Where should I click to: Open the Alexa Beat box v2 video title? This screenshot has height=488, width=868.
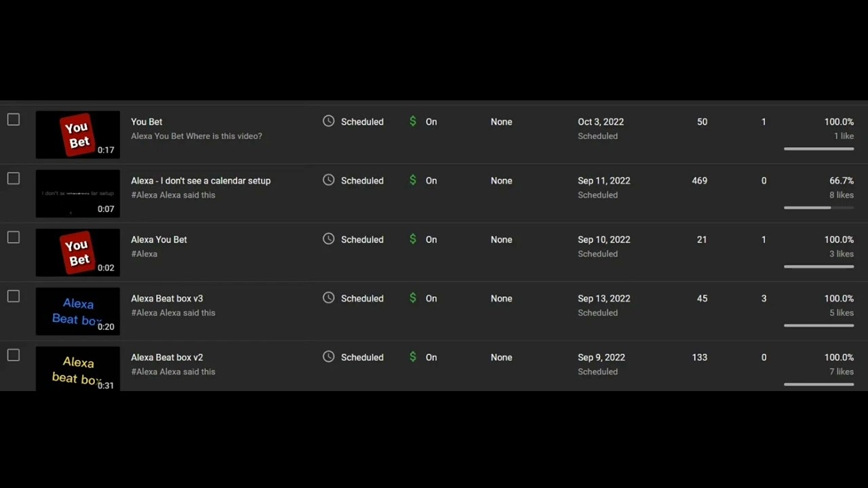tap(167, 357)
